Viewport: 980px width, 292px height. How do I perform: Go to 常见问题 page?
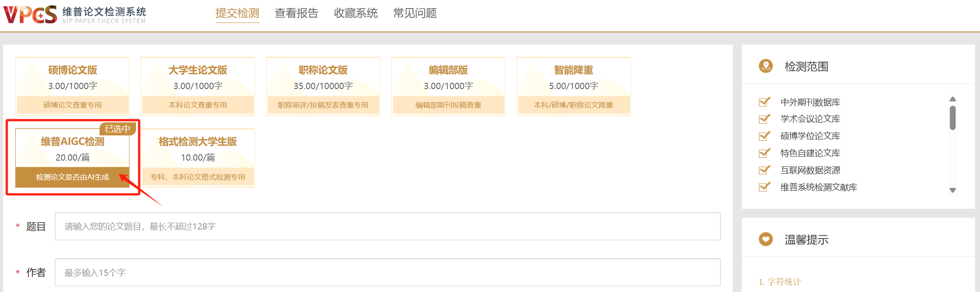coord(415,13)
